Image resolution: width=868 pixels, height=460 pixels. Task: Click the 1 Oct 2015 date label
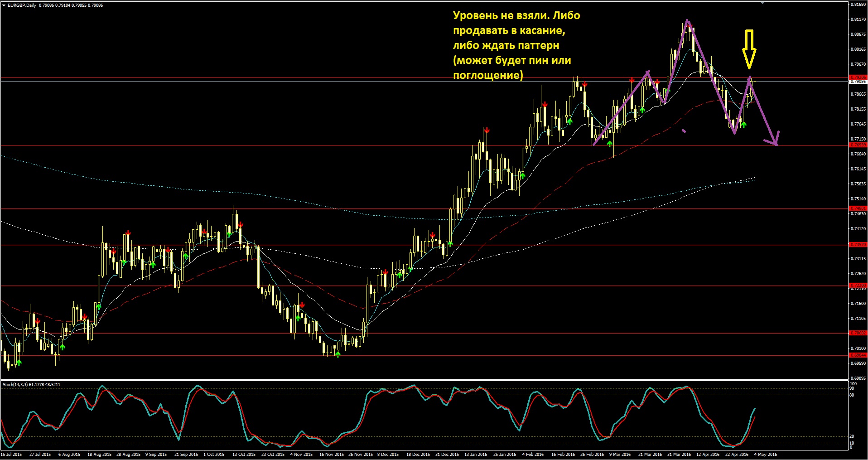coord(214,454)
